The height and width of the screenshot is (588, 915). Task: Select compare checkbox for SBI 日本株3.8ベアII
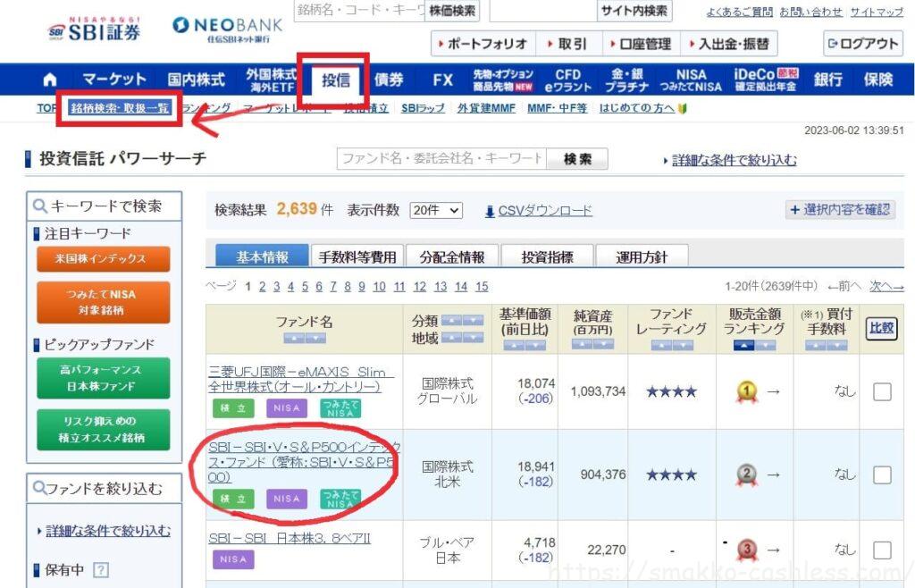coord(881,550)
